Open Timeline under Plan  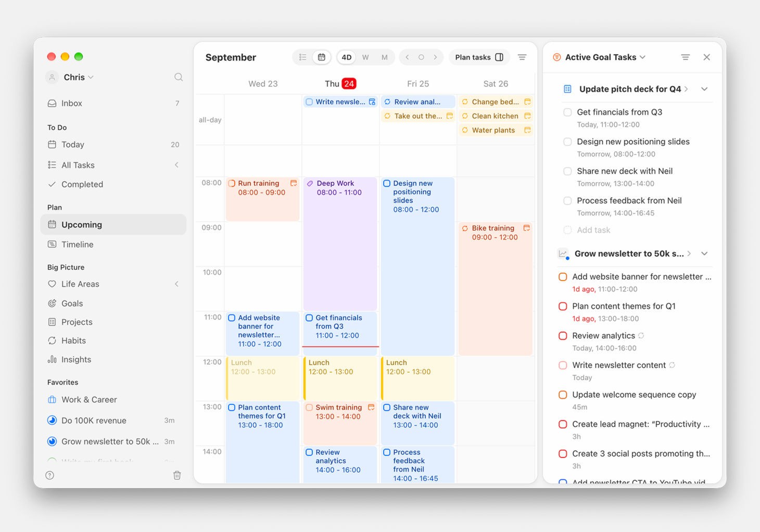pos(113,244)
